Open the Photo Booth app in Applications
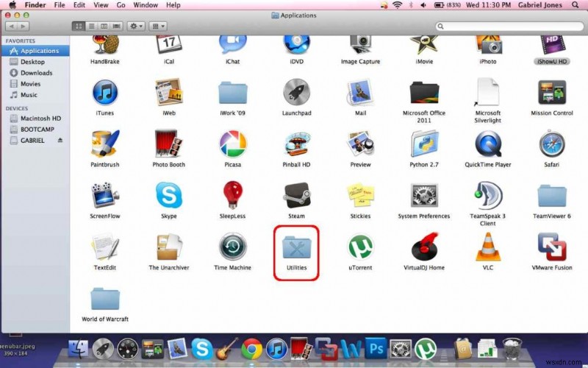Image resolution: width=588 pixels, height=368 pixels. (169, 144)
